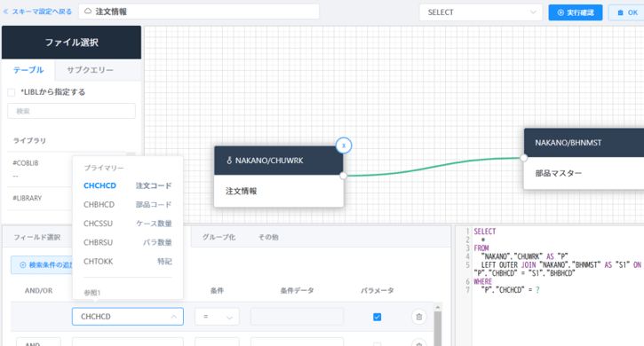
Task: Click the NAKANO/CHUWRK primary table icon
Action: [229, 161]
